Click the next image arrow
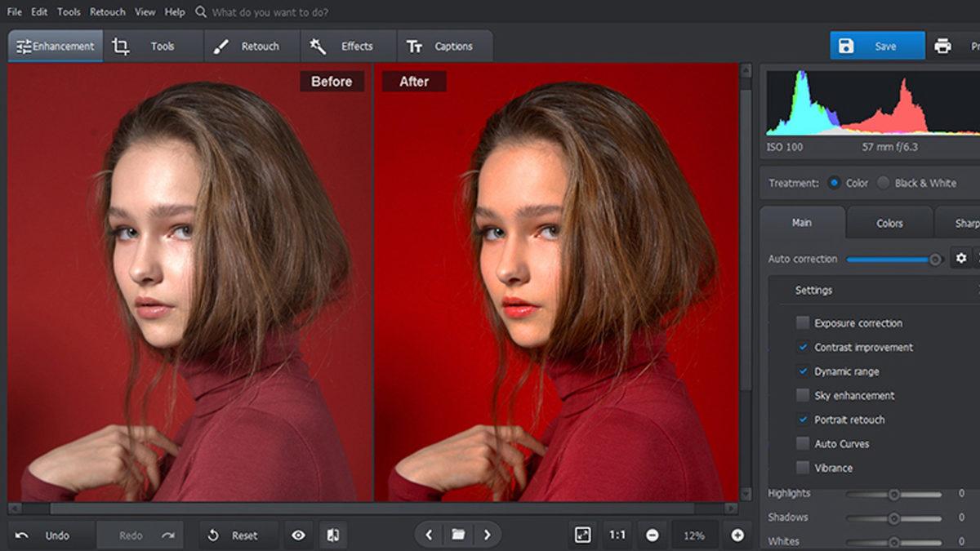The height and width of the screenshot is (551, 980). (x=488, y=535)
